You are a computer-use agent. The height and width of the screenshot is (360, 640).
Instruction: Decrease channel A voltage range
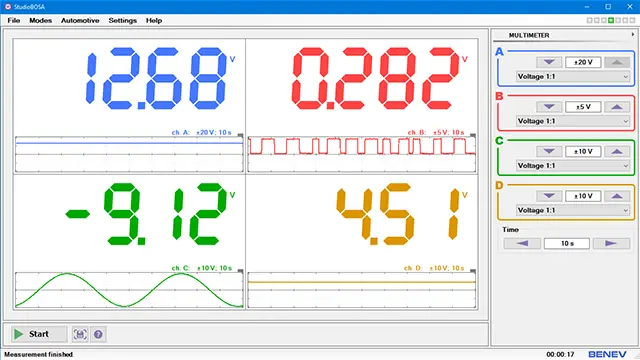[549, 62]
